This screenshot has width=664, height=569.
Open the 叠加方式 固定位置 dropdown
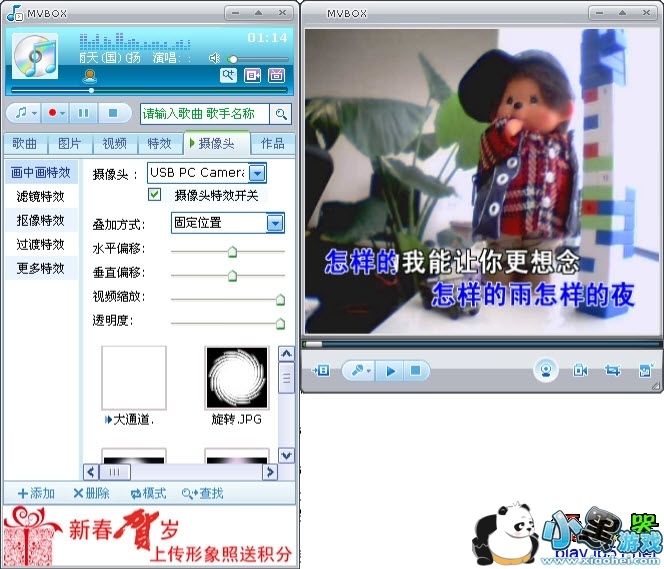pos(275,223)
